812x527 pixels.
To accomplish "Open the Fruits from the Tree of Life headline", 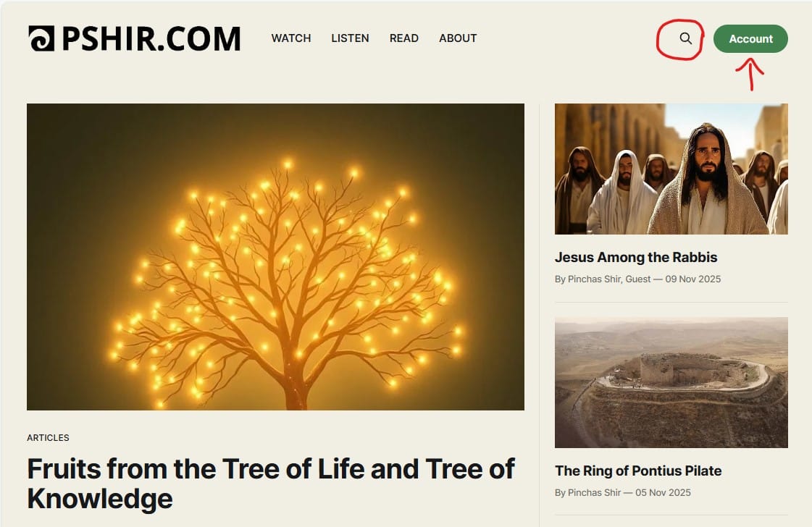I will point(271,484).
